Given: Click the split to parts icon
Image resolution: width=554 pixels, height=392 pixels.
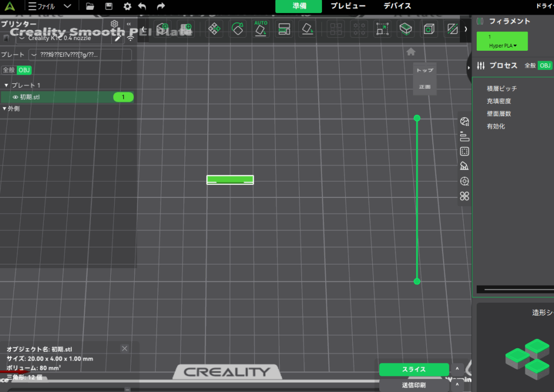Looking at the screenshot, I should pyautogui.click(x=359, y=29).
